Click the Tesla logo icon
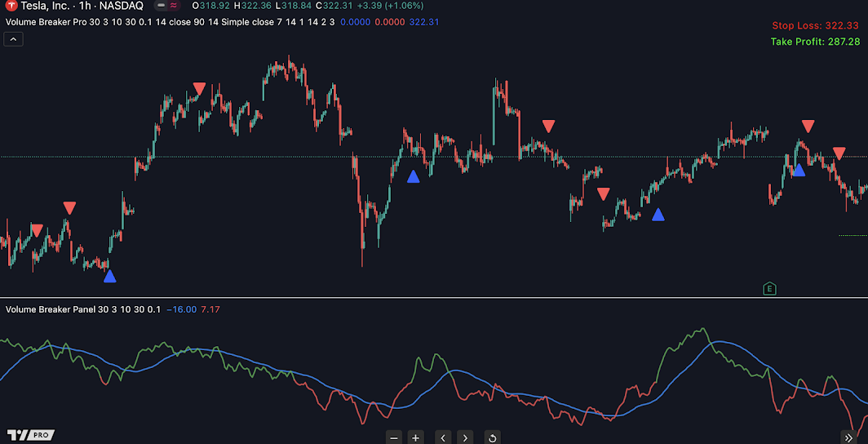Screen dimensions: 868x444 pos(11,6)
